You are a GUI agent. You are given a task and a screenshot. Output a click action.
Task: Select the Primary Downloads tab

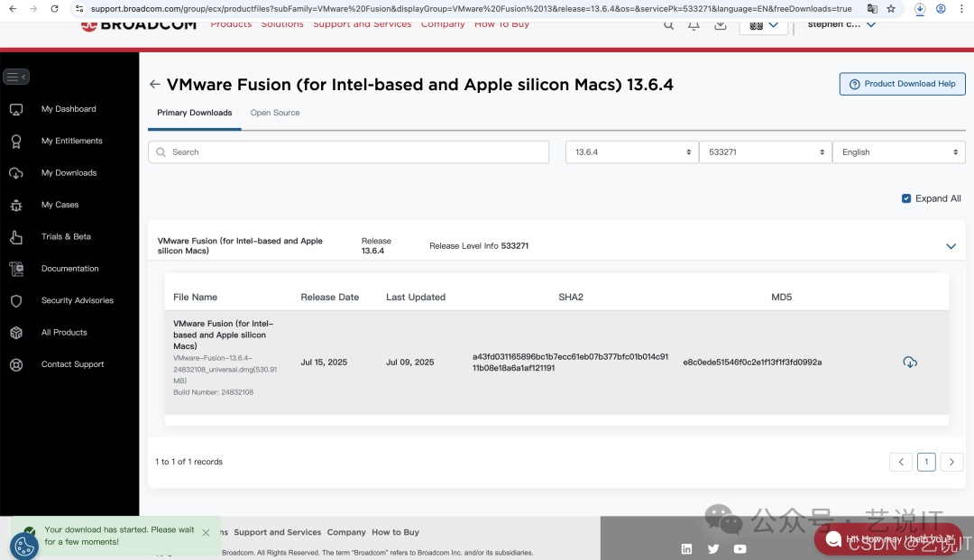[194, 113]
